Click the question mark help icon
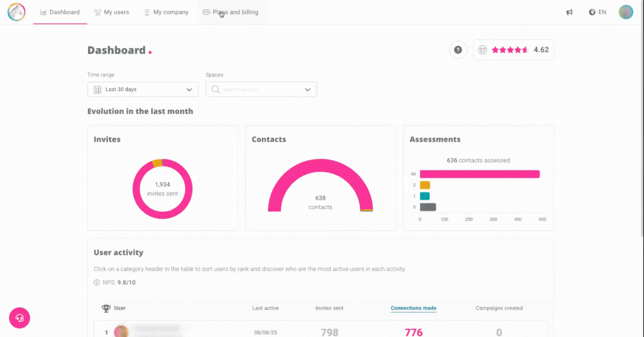 (458, 50)
